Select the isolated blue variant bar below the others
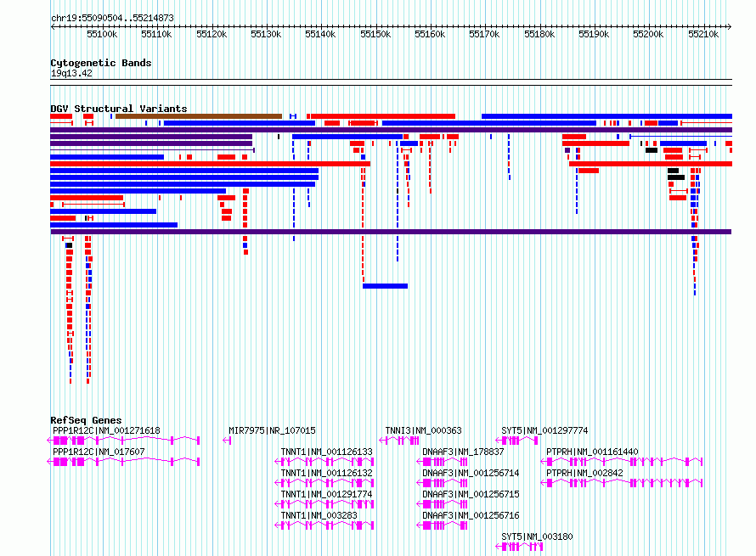756x556 pixels. [386, 286]
